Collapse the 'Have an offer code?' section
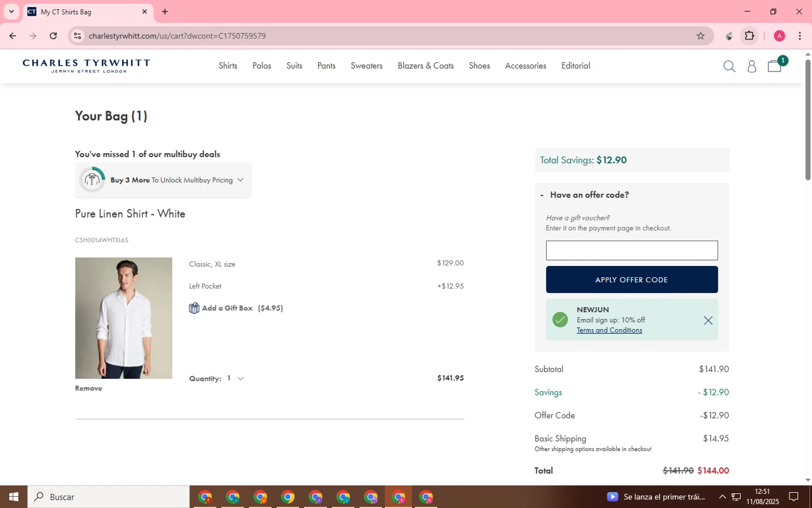Screen dimensions: 812x508 585,195
